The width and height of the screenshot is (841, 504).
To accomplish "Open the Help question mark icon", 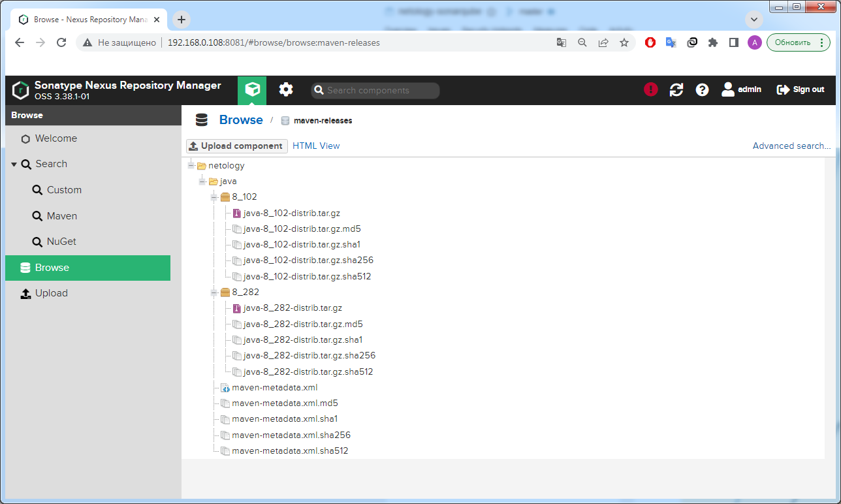I will point(702,90).
